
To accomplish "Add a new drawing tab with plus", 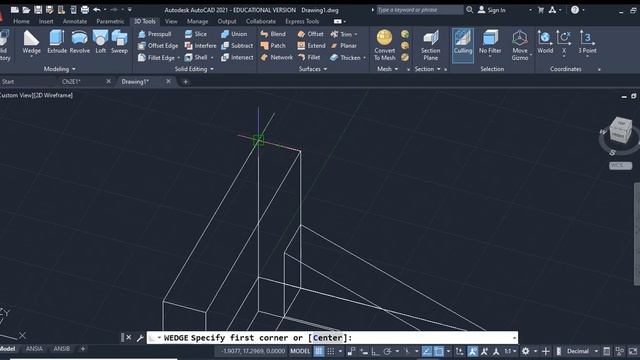I will click(x=185, y=82).
